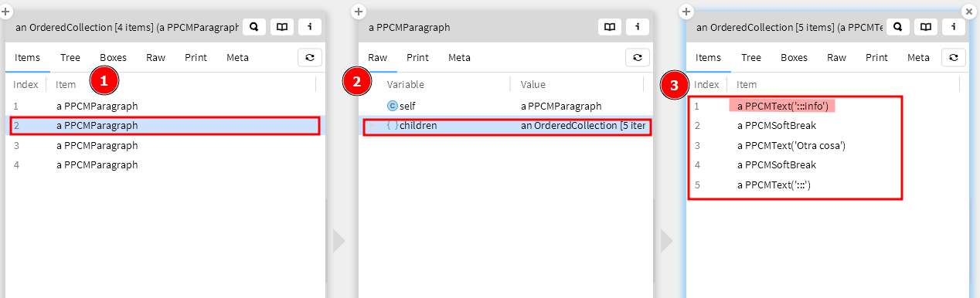
Task: Open Boxes tab in third pane
Action: 794,57
